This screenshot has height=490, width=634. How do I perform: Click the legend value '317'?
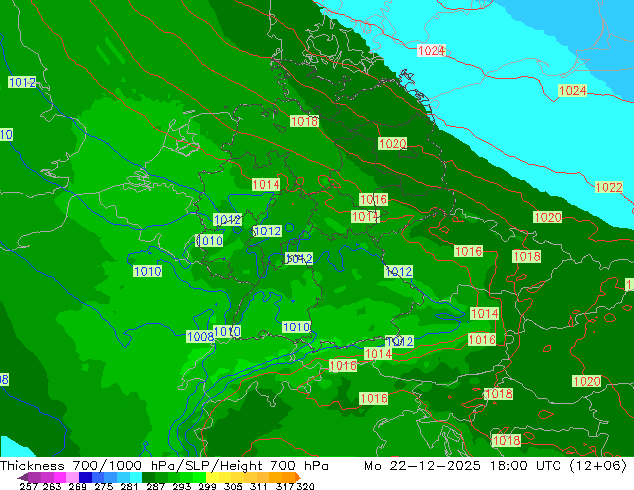click(285, 486)
